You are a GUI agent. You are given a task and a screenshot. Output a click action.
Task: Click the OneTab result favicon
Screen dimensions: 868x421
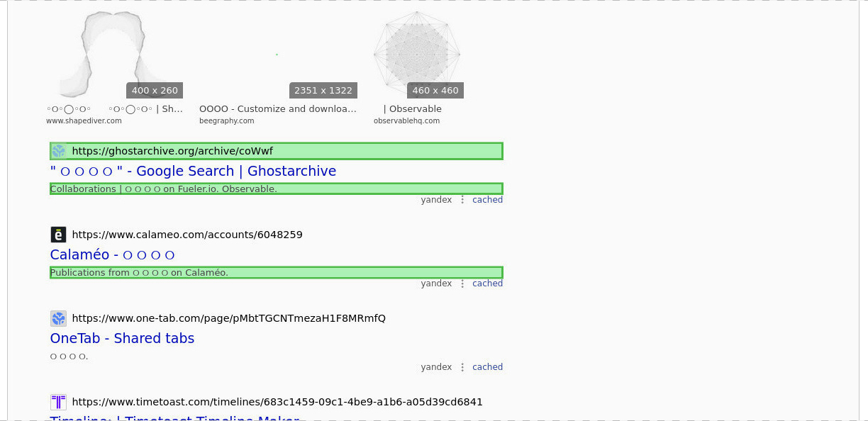[x=58, y=318]
